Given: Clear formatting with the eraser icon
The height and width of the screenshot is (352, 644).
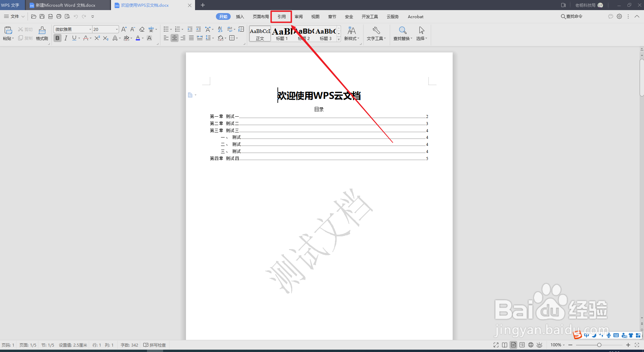Looking at the screenshot, I should coord(142,29).
